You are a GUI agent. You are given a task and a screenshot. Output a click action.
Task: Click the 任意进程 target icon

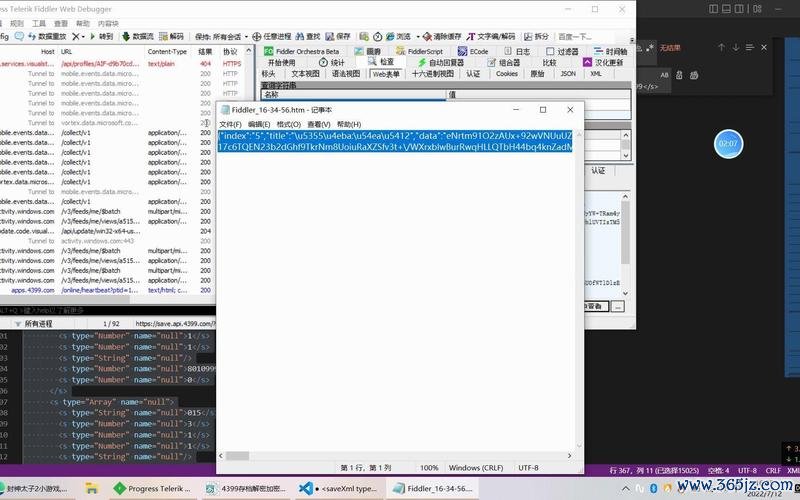(257, 36)
